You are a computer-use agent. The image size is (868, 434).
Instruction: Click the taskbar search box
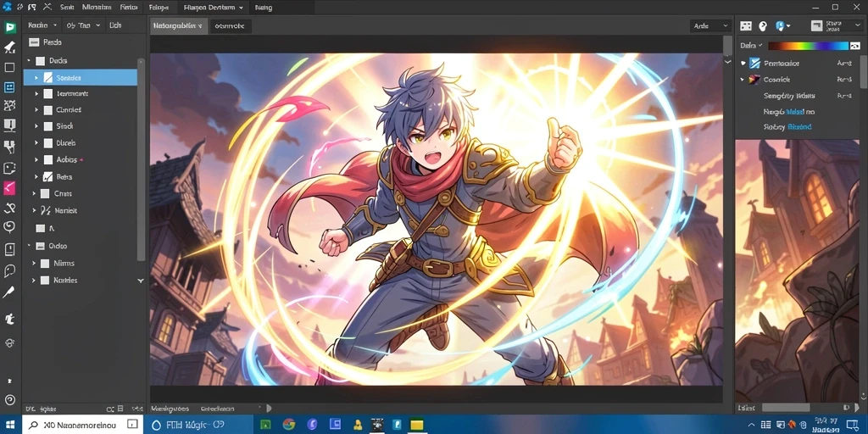[x=81, y=425]
